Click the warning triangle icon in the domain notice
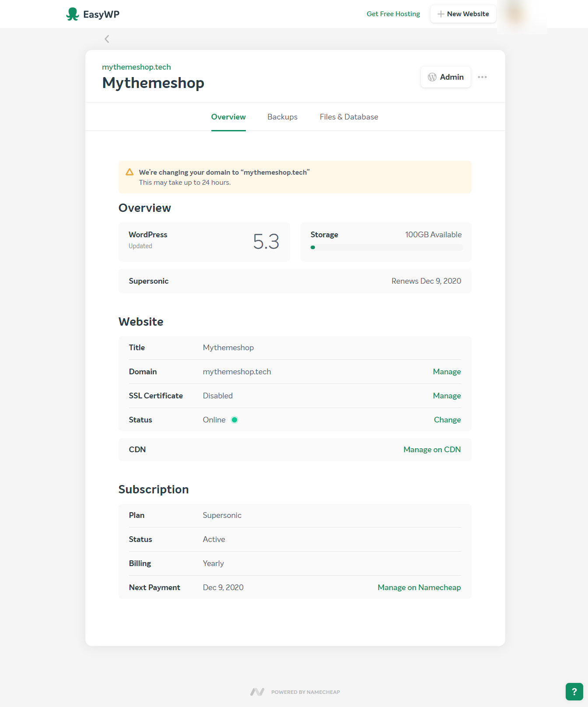Screen dimensions: 588x707 pos(129,172)
